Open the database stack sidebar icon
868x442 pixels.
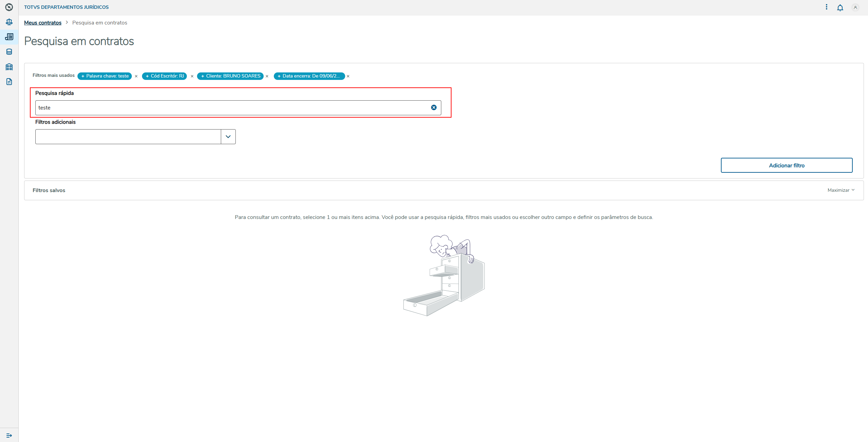[9, 52]
